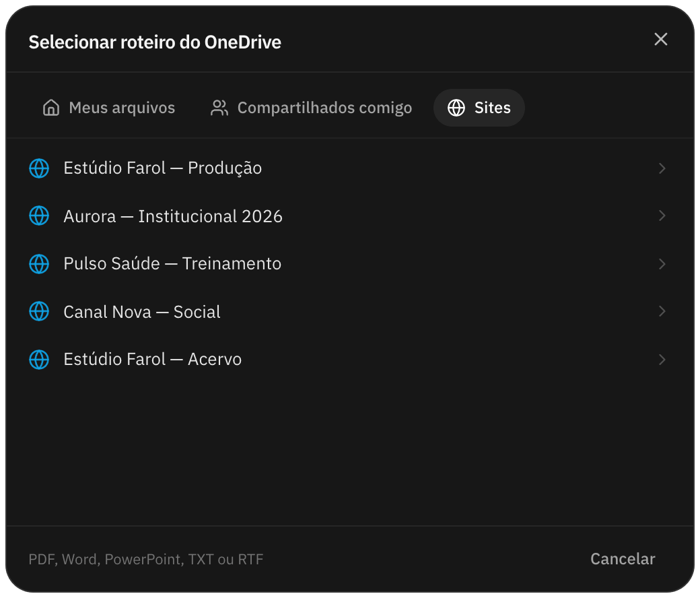Click the home icon beside Meus arquivos

51,108
